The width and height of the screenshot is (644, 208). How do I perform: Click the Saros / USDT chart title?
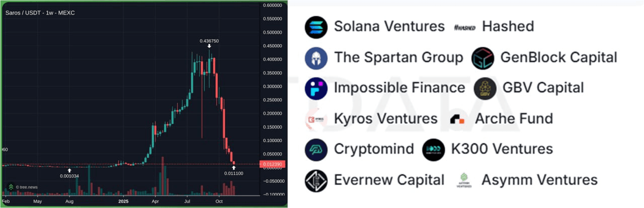click(x=40, y=13)
